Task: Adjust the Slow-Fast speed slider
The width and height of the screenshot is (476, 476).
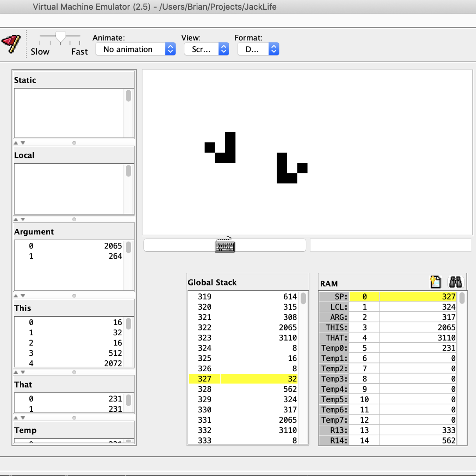Action: pos(60,37)
